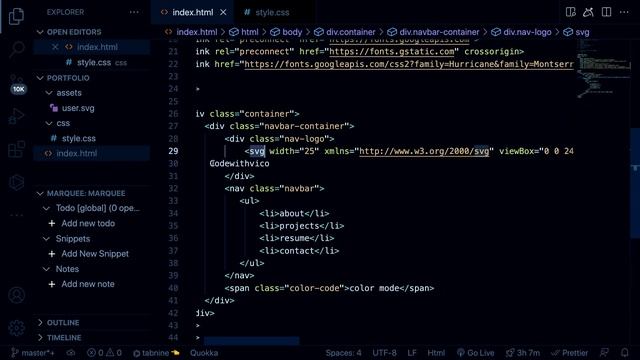Open the Run and Debug view
This screenshot has width=640, height=360.
16,116
